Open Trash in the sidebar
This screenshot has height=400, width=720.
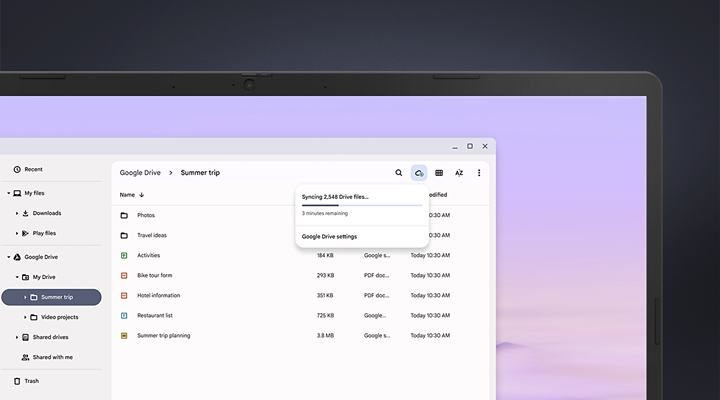click(x=31, y=381)
